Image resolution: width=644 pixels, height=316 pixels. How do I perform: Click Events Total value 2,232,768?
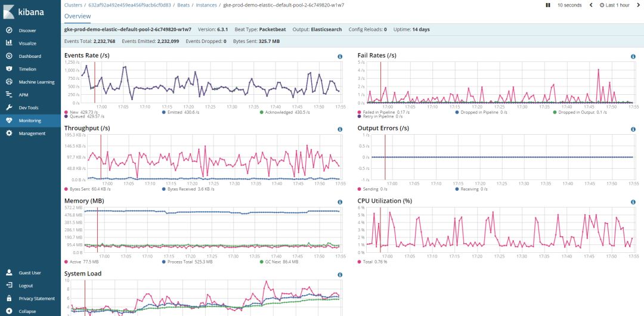(104, 41)
